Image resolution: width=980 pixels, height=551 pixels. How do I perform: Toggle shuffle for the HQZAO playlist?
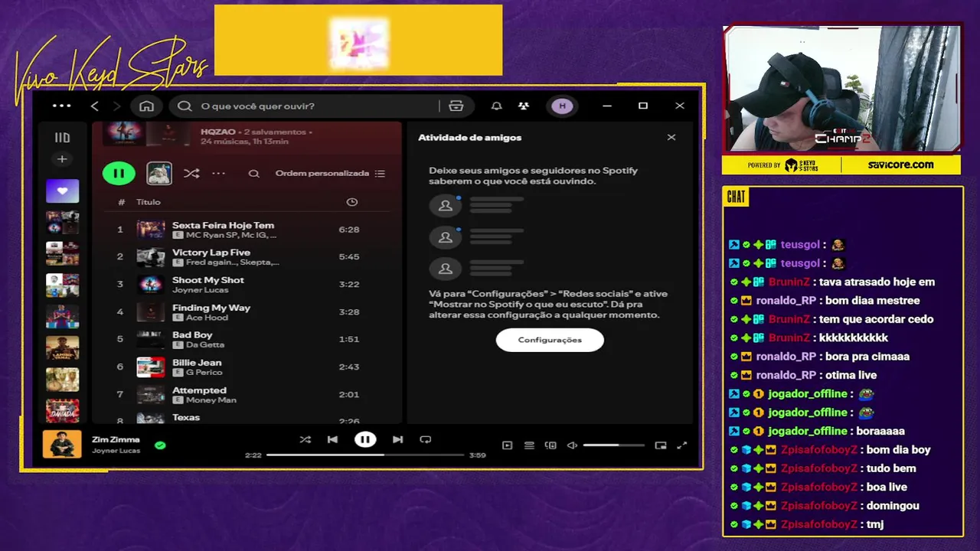pos(191,173)
